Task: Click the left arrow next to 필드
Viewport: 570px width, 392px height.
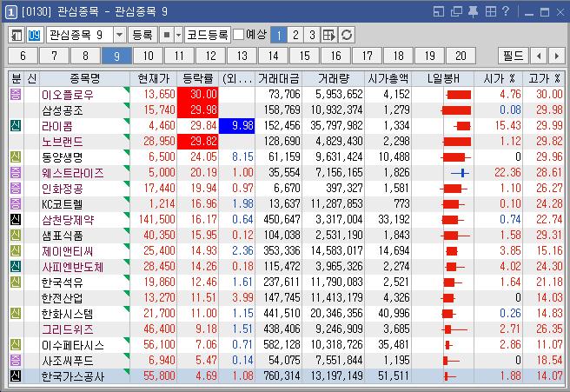Action: (x=539, y=56)
